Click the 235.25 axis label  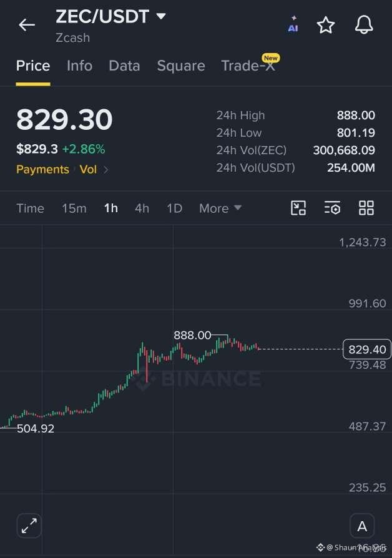367,487
